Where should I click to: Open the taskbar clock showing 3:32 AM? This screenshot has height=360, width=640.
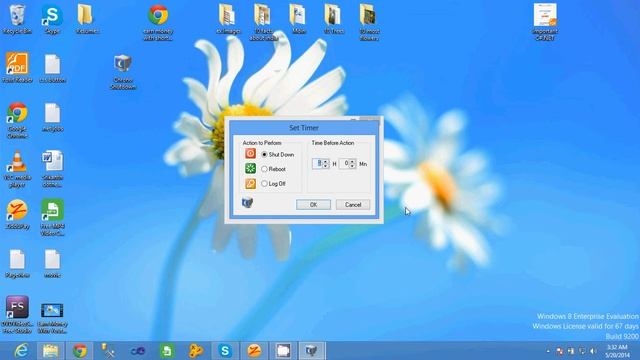tap(617, 351)
